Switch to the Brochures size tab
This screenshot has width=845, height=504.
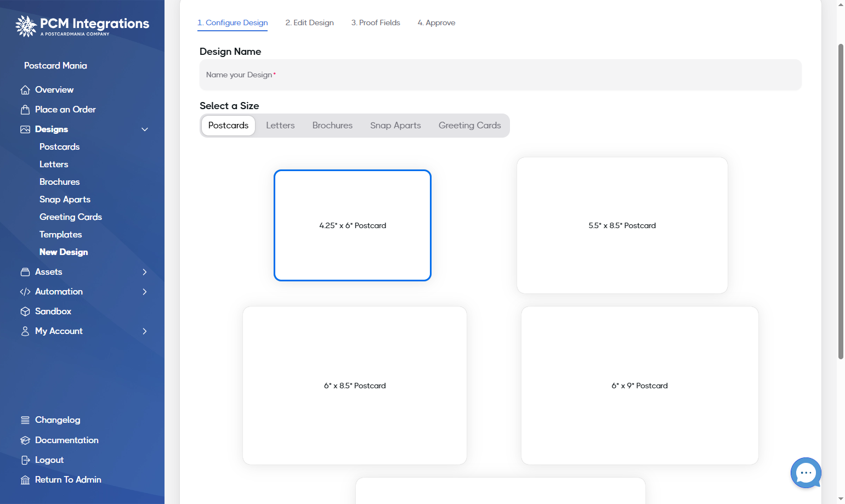[332, 126]
